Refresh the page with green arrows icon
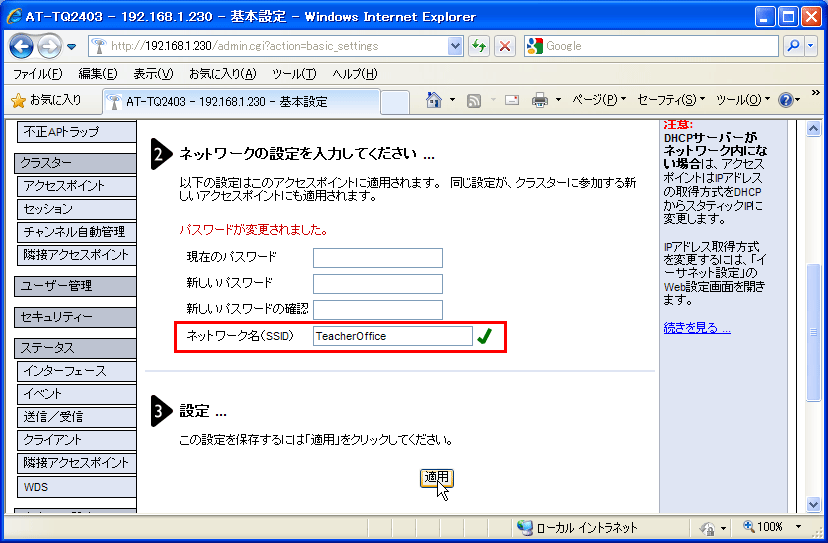This screenshot has width=828, height=543. pyautogui.click(x=479, y=46)
